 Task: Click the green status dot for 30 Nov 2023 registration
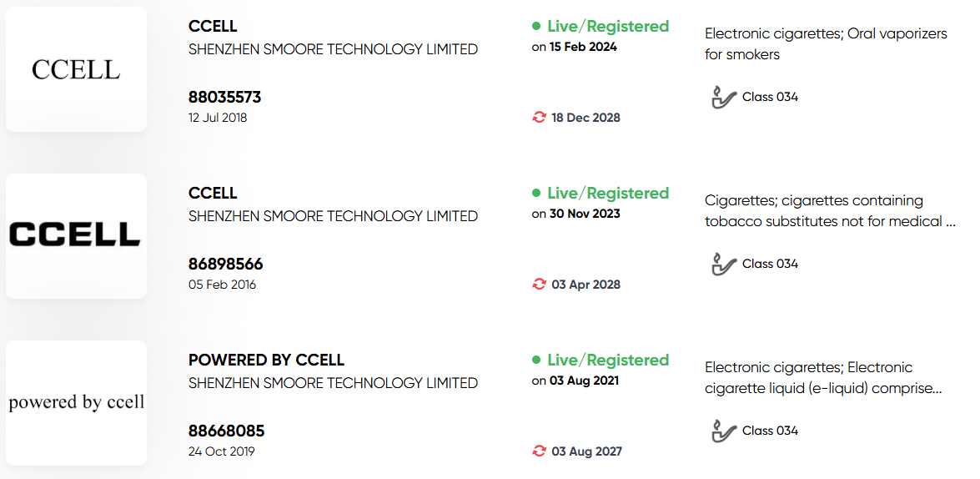pyautogui.click(x=536, y=194)
